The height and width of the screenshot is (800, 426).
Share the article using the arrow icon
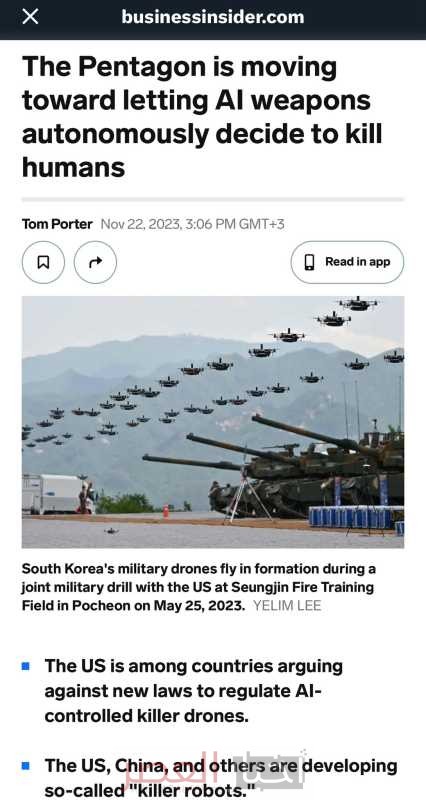click(95, 262)
